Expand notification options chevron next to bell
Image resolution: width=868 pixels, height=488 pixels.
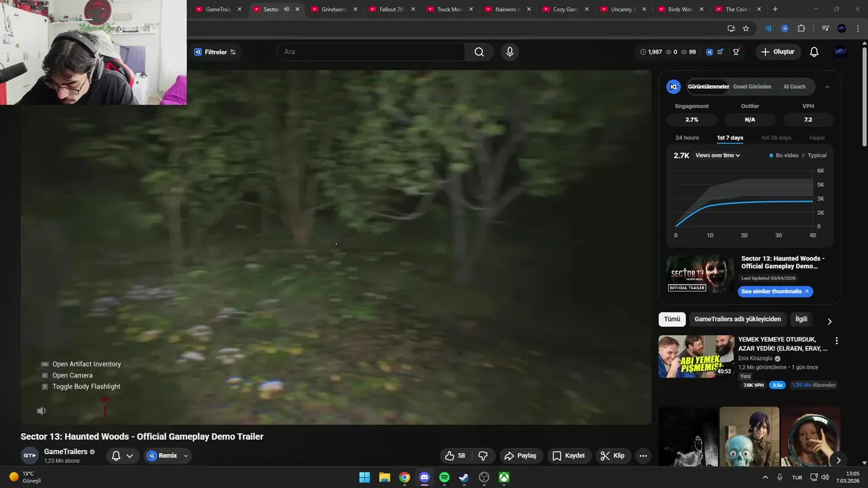(x=130, y=456)
